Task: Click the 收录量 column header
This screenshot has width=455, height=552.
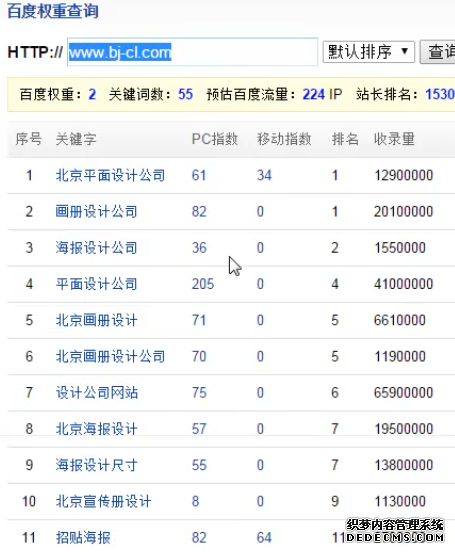Action: point(394,139)
